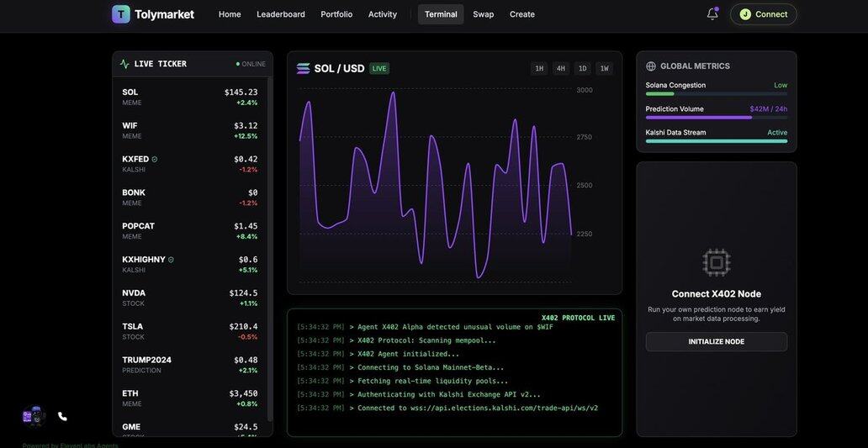Click the X402 node chip icon
Viewport: 868px width, 448px height.
(716, 262)
